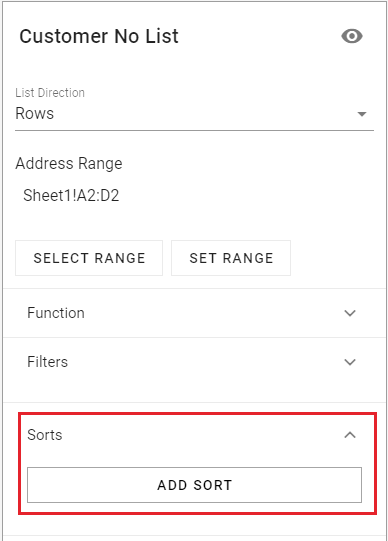Open the List Direction dropdown arrow
Viewport: 388px width, 541px height.
361,114
